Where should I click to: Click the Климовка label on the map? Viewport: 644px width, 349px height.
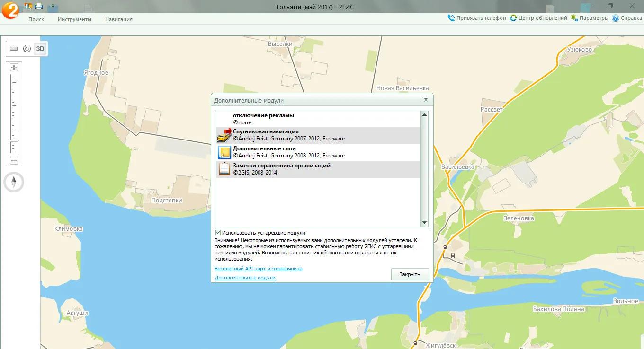click(69, 229)
